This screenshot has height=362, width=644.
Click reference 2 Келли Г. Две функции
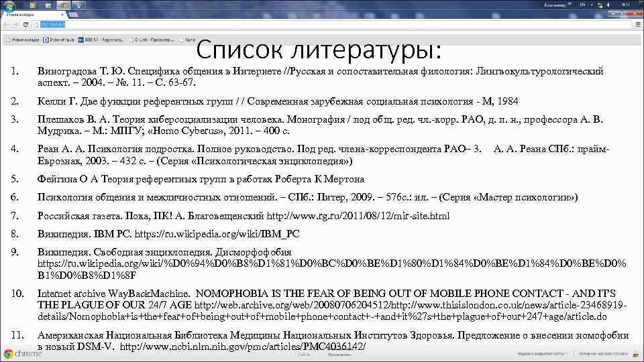(x=278, y=101)
